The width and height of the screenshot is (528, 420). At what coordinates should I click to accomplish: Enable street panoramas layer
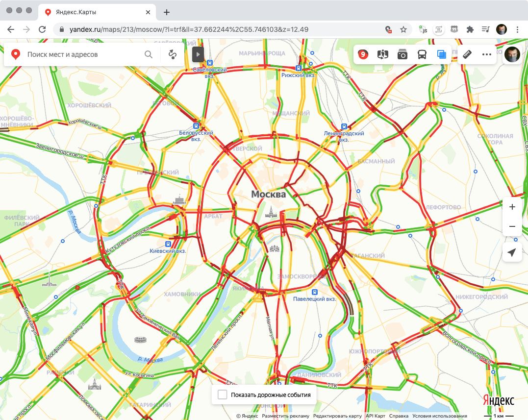tap(382, 54)
